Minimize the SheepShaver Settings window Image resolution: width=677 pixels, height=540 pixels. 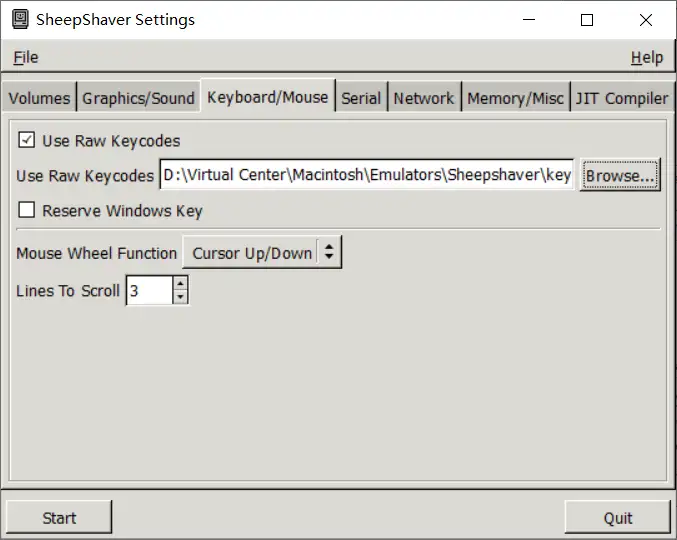(x=529, y=20)
